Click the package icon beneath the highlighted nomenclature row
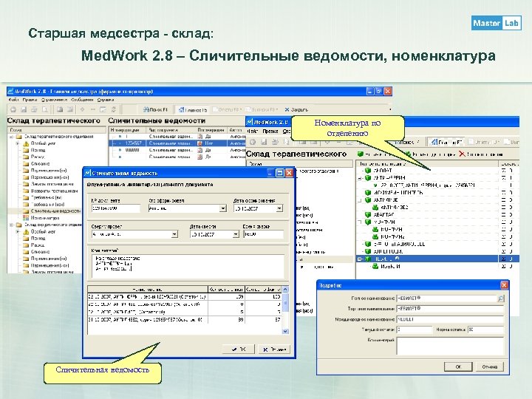The height and width of the screenshot is (399, 532). pos(375,266)
